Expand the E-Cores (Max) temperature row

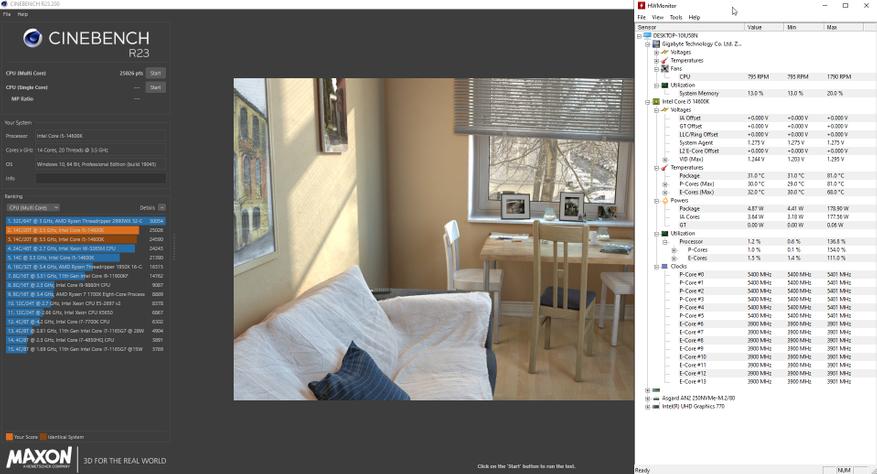(665, 193)
